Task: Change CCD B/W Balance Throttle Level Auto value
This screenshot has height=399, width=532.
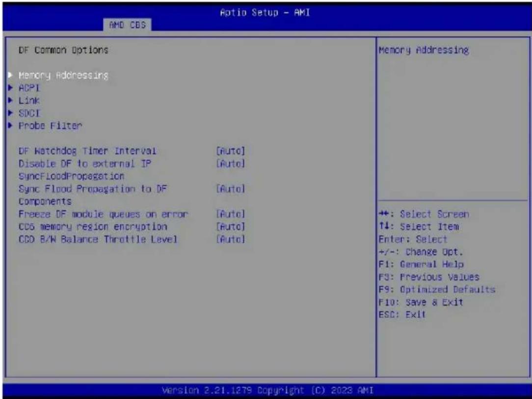Action: [230, 239]
